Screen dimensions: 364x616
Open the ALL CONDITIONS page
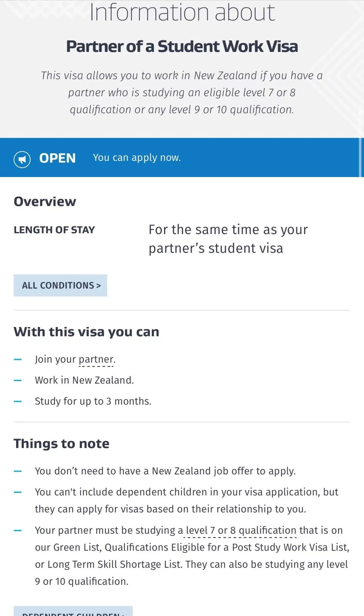click(x=60, y=285)
